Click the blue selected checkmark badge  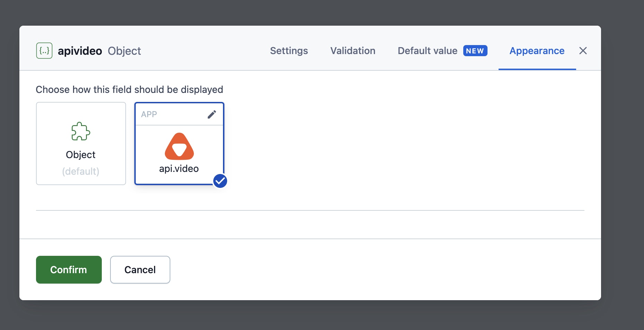220,181
